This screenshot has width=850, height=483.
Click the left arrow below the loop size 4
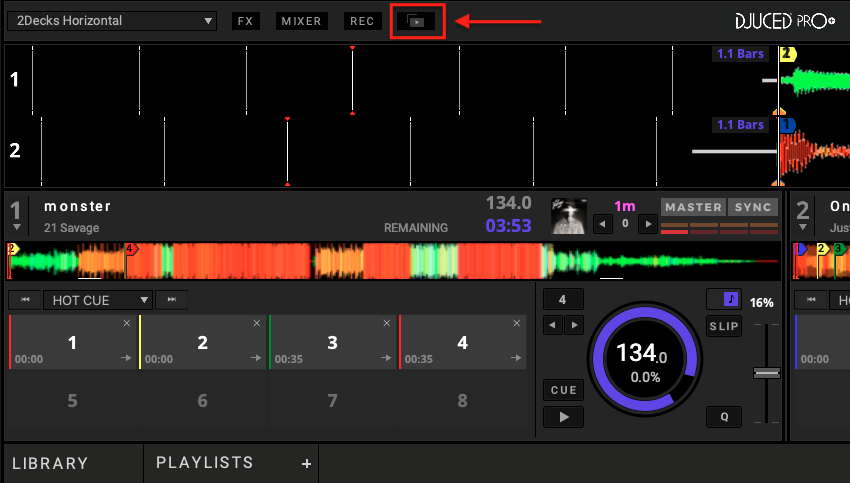(552, 325)
